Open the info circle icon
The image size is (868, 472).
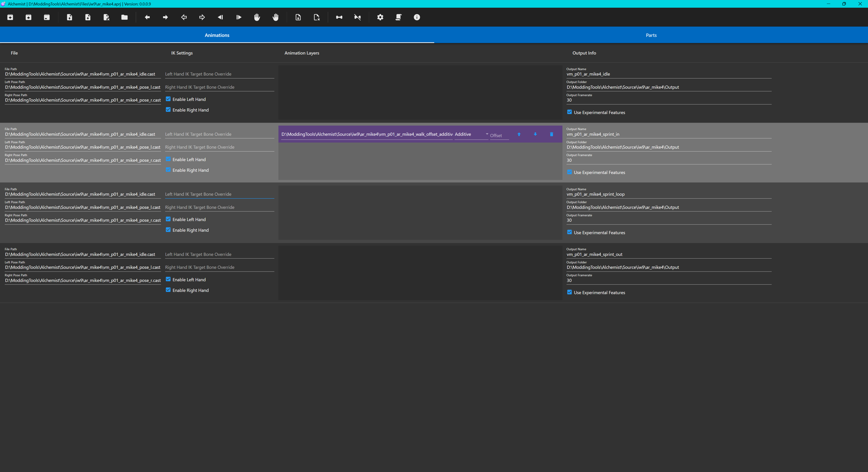click(x=417, y=17)
